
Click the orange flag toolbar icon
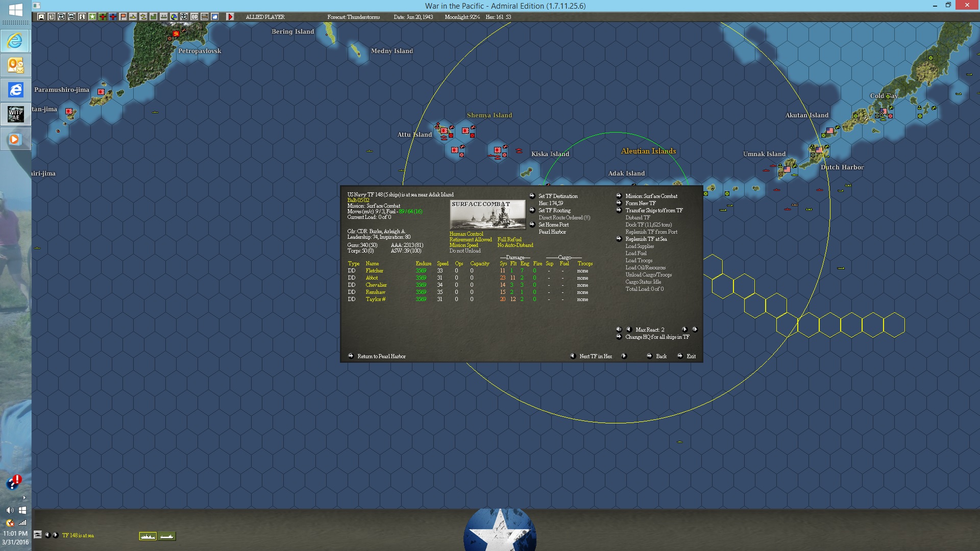click(x=123, y=17)
